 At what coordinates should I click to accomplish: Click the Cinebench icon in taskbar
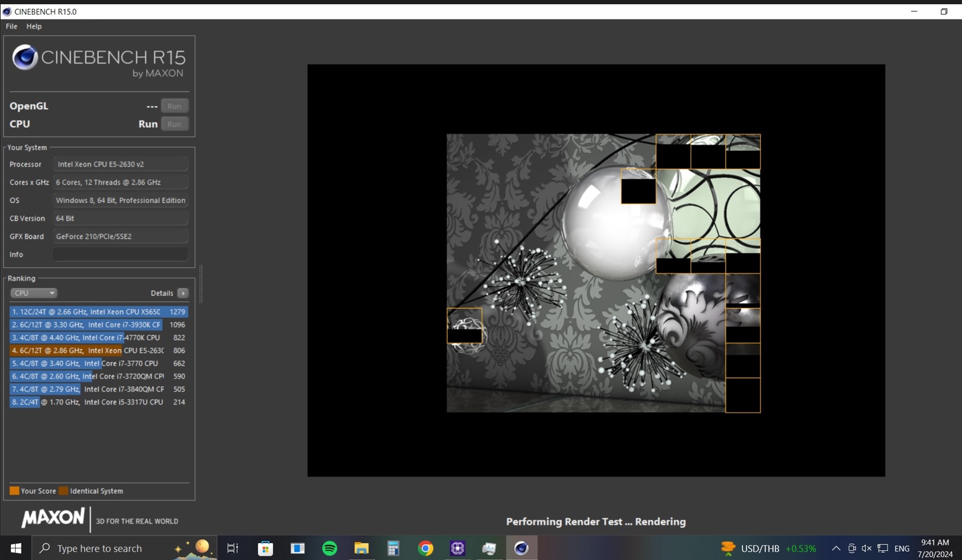coord(521,548)
